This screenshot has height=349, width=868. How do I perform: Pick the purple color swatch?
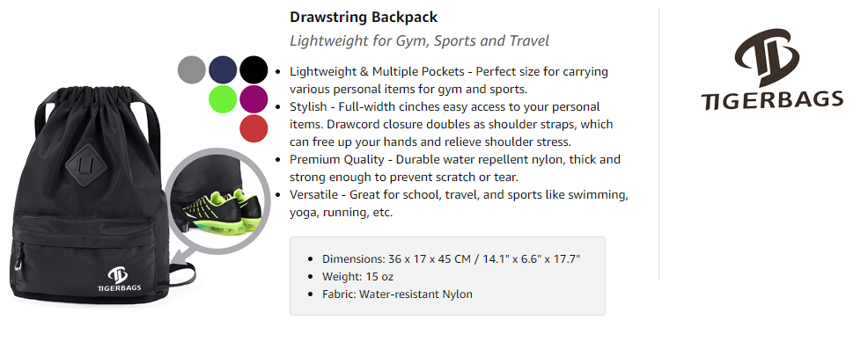click(254, 99)
